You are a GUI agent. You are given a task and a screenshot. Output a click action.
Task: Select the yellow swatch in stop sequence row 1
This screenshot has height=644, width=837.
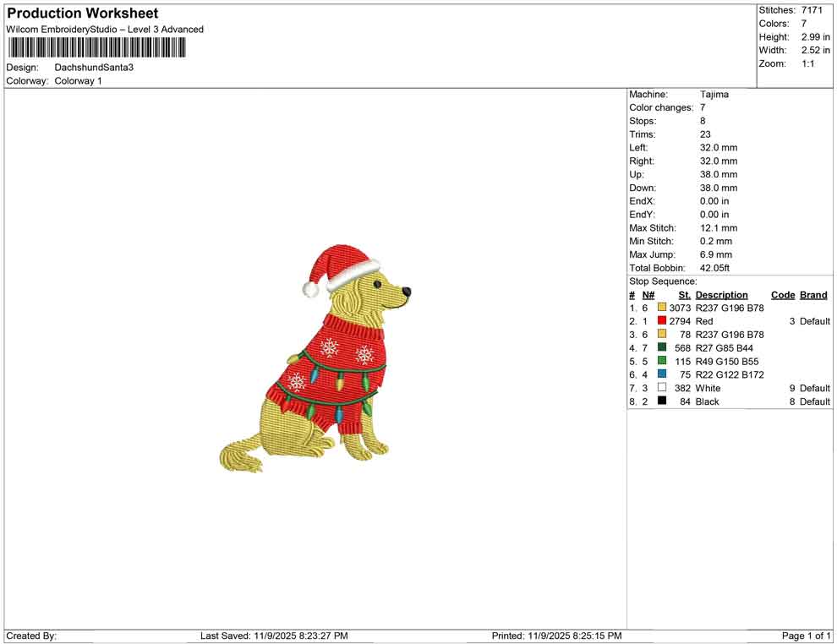pyautogui.click(x=662, y=308)
